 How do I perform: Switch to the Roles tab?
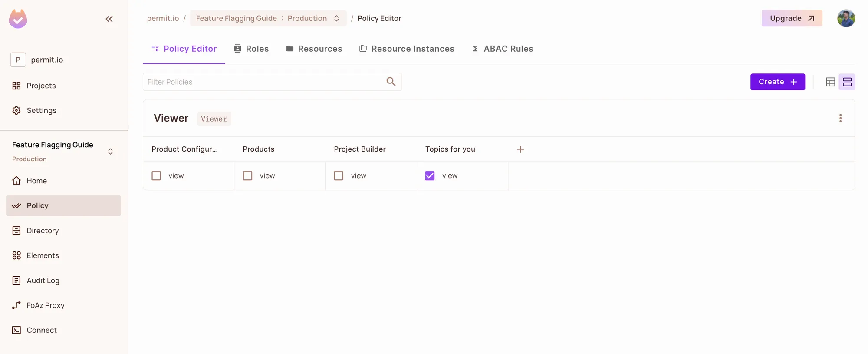[251, 49]
